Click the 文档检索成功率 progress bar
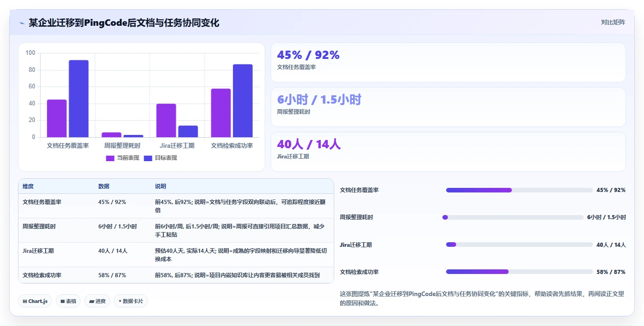The image size is (644, 326). [x=519, y=272]
